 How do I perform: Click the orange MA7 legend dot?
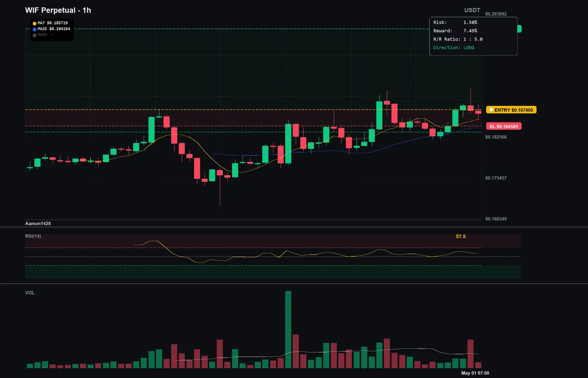pyautogui.click(x=34, y=24)
